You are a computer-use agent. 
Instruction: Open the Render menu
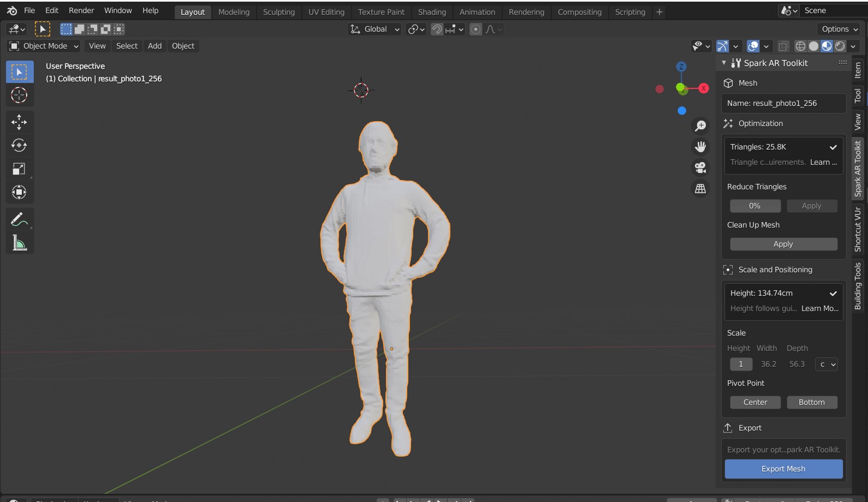tap(81, 10)
